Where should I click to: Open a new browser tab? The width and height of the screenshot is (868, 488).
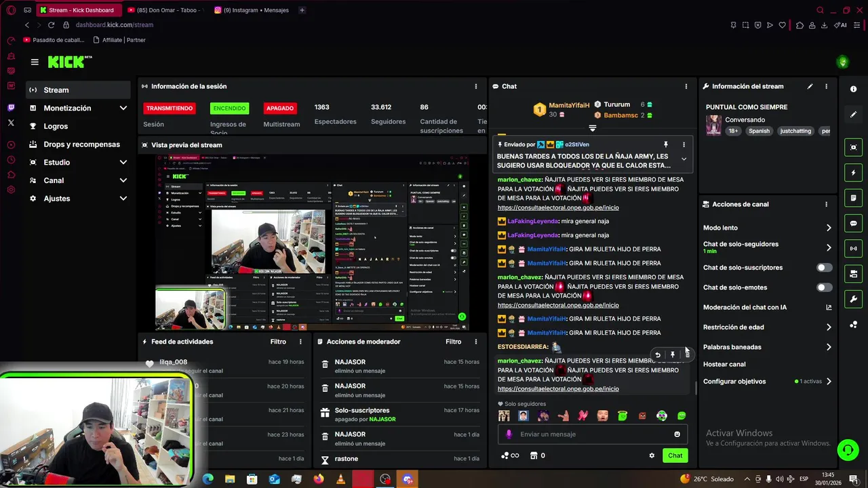302,10
